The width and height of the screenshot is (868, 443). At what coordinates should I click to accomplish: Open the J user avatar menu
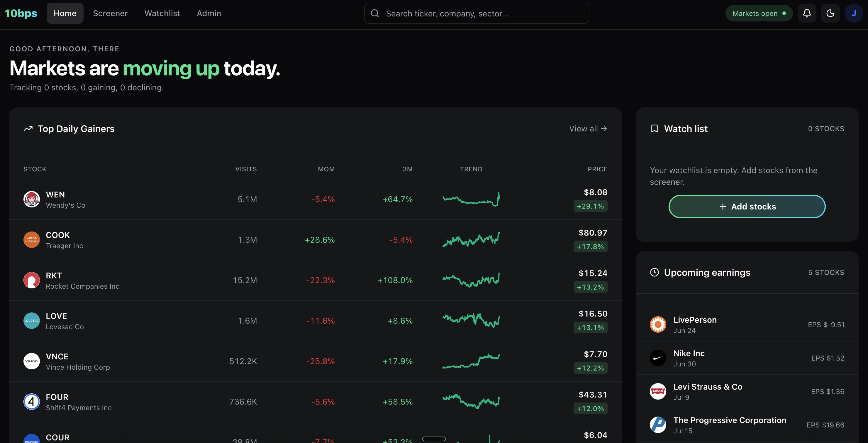(x=854, y=13)
